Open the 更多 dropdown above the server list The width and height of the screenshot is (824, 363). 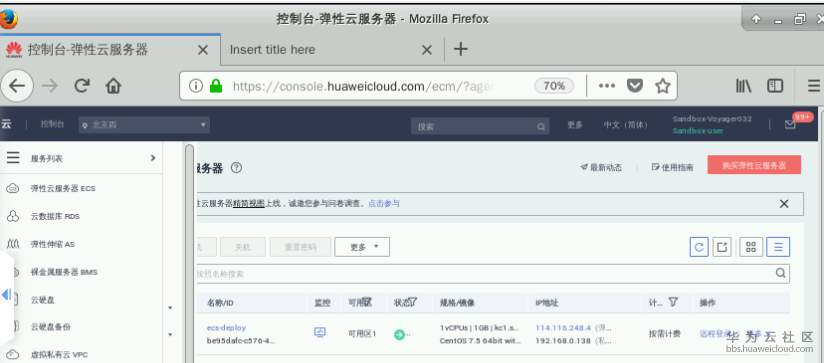tap(362, 247)
